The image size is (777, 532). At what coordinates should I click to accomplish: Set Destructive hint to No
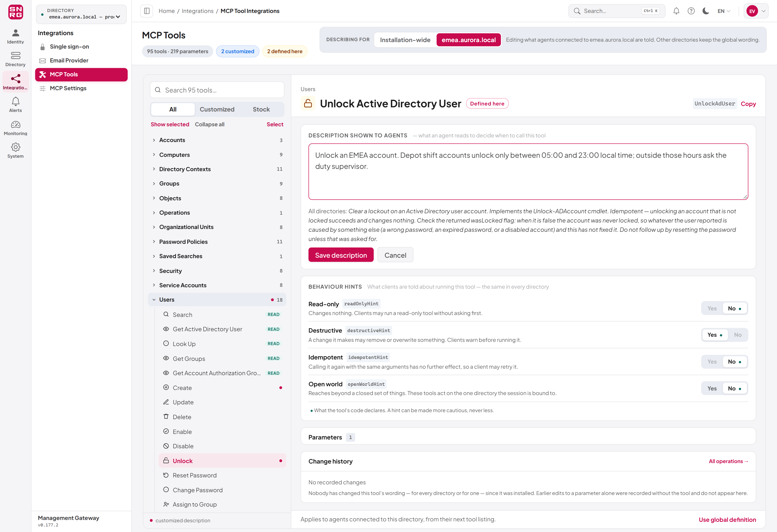click(x=737, y=335)
